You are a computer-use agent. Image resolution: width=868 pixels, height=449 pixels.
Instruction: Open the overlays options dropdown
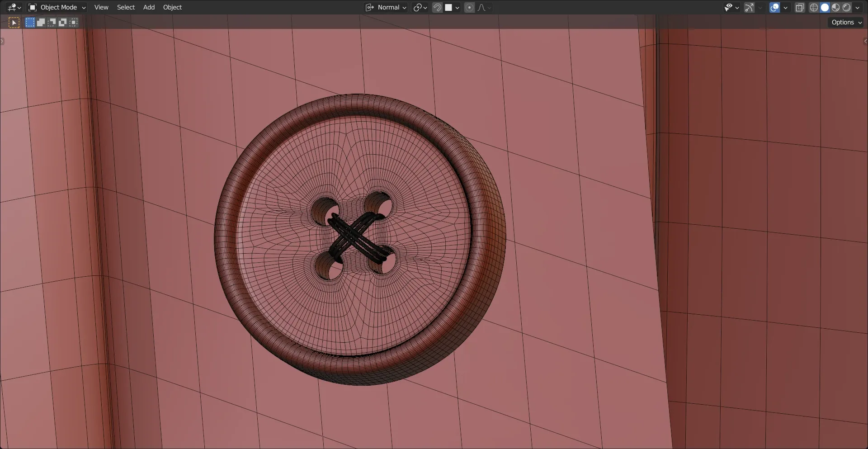point(785,7)
